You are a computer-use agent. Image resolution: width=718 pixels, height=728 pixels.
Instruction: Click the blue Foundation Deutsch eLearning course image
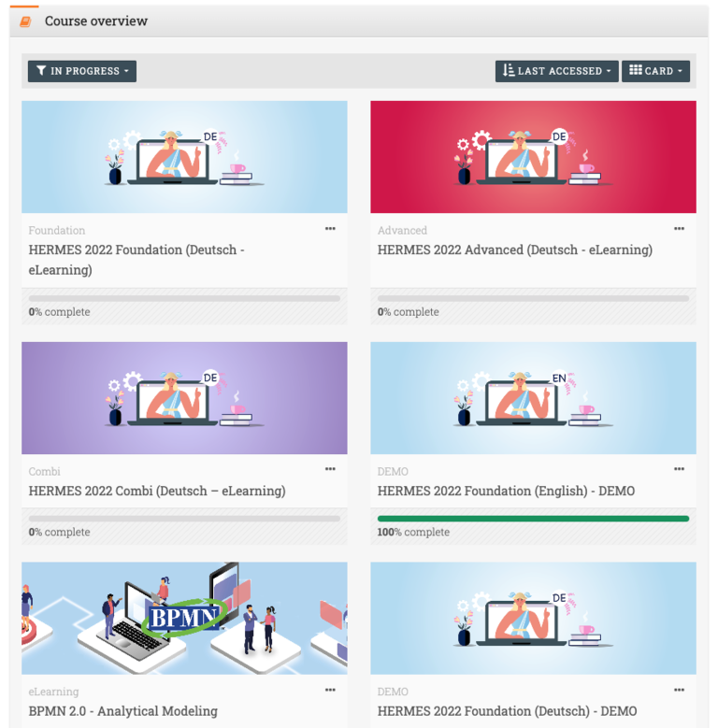click(x=184, y=157)
